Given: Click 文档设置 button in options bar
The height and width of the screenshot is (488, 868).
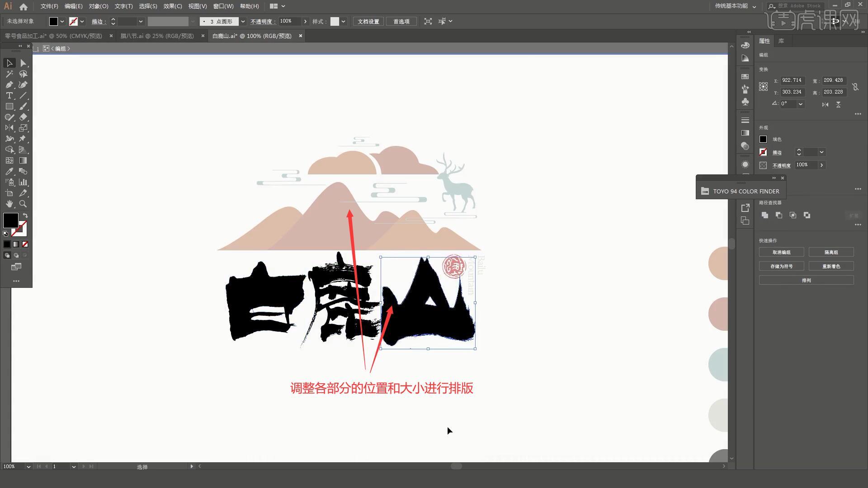Looking at the screenshot, I should tap(367, 21).
